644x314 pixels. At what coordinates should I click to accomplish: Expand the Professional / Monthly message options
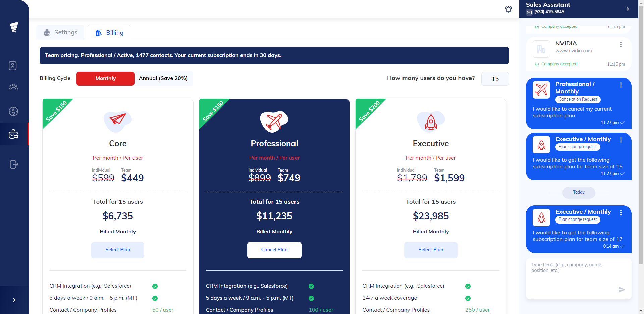621,85
